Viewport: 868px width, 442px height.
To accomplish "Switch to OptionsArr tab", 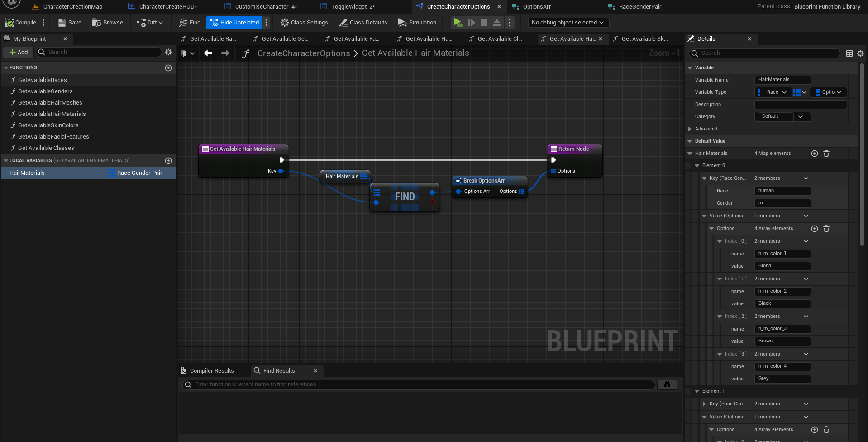I will coord(537,7).
